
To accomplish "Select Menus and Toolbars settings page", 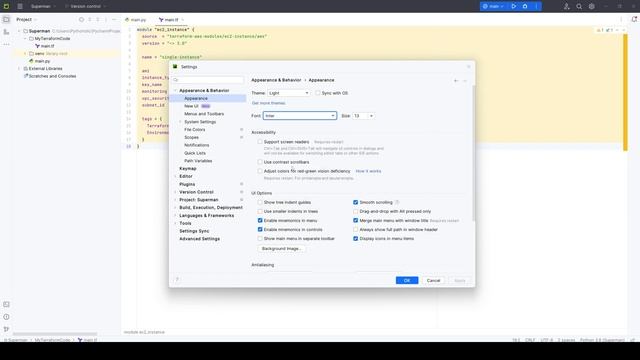I will tap(204, 114).
